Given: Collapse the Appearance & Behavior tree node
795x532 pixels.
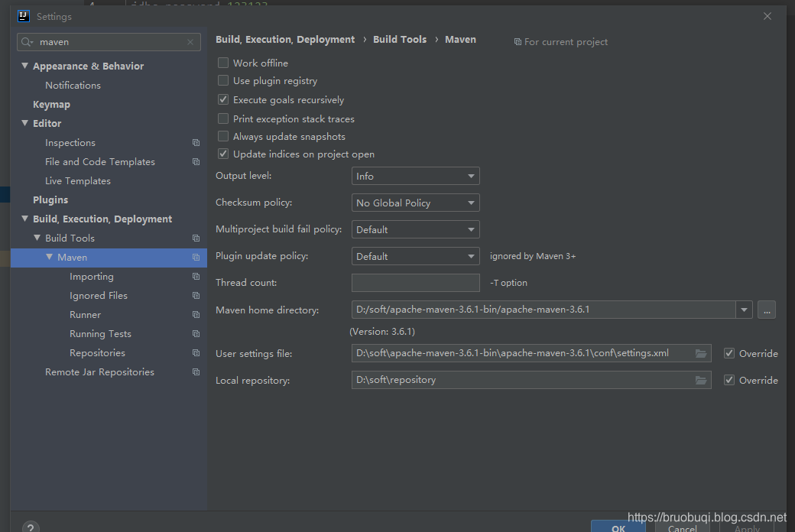Looking at the screenshot, I should pos(24,66).
